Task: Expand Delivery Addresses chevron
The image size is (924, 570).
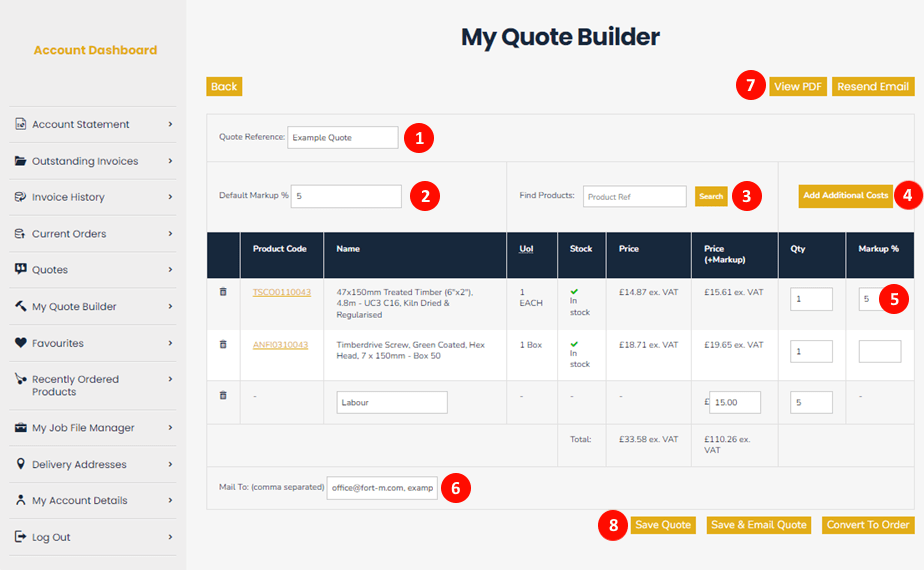Action: 170,464
